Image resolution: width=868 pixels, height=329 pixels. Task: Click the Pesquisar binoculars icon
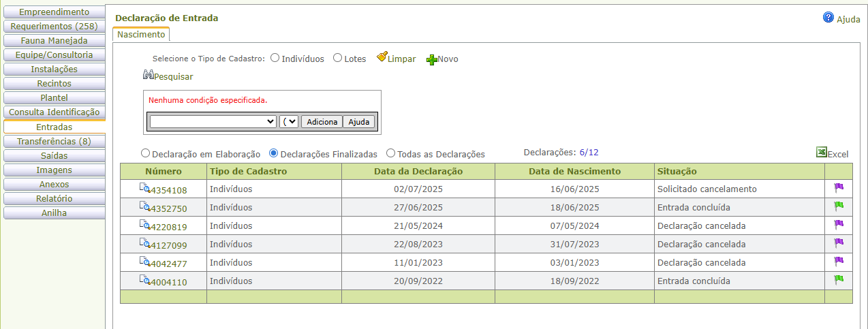(x=148, y=76)
